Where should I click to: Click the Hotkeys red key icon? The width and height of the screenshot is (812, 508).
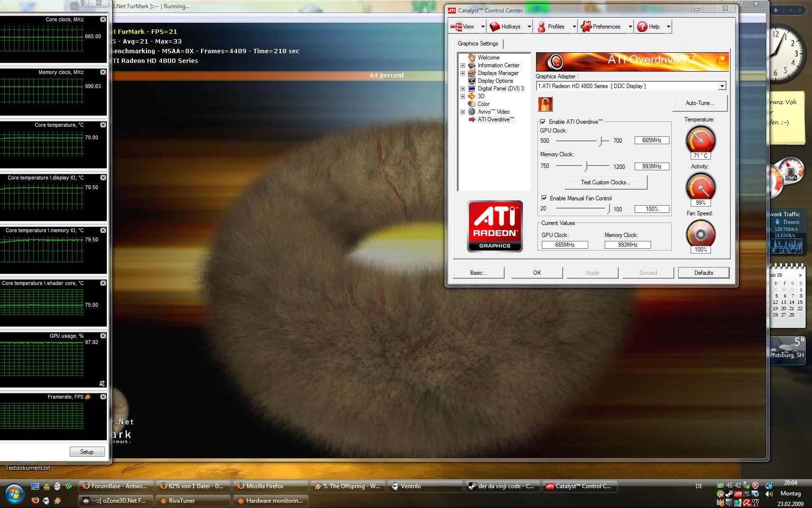pyautogui.click(x=494, y=27)
